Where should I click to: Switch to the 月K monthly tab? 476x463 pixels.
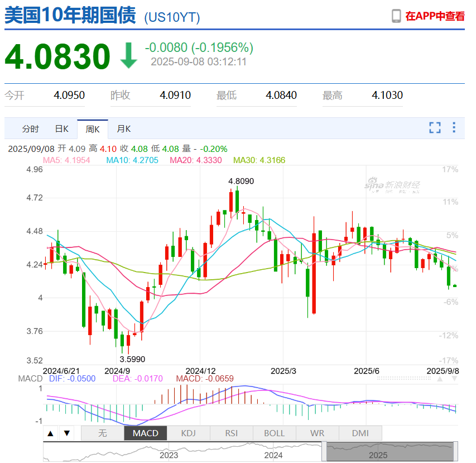[x=123, y=129]
